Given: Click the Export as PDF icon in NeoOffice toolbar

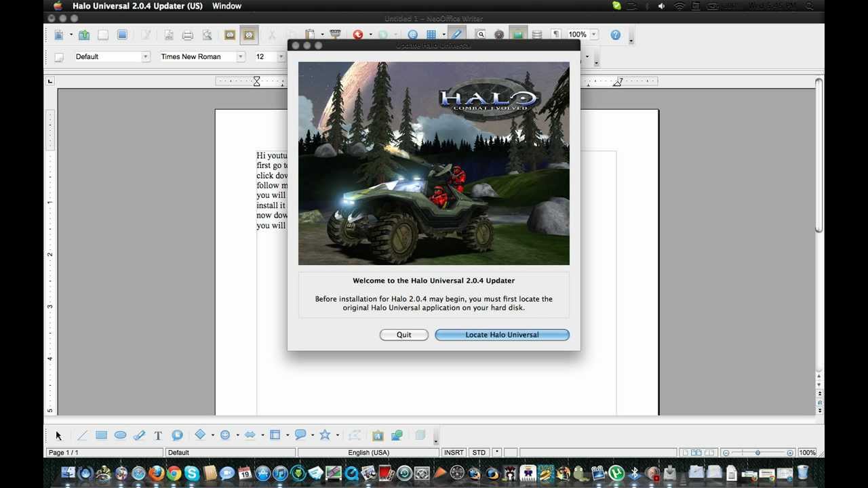Looking at the screenshot, I should [x=169, y=35].
